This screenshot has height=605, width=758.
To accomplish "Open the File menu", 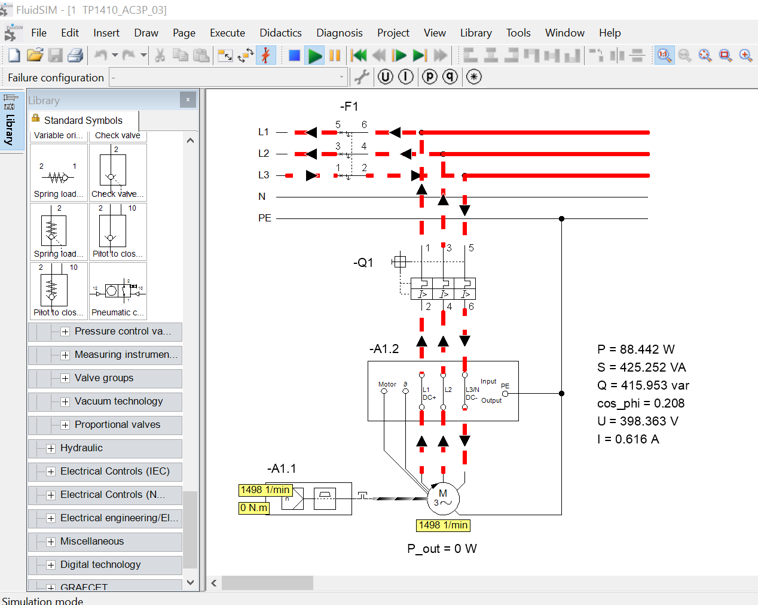I will [x=39, y=33].
